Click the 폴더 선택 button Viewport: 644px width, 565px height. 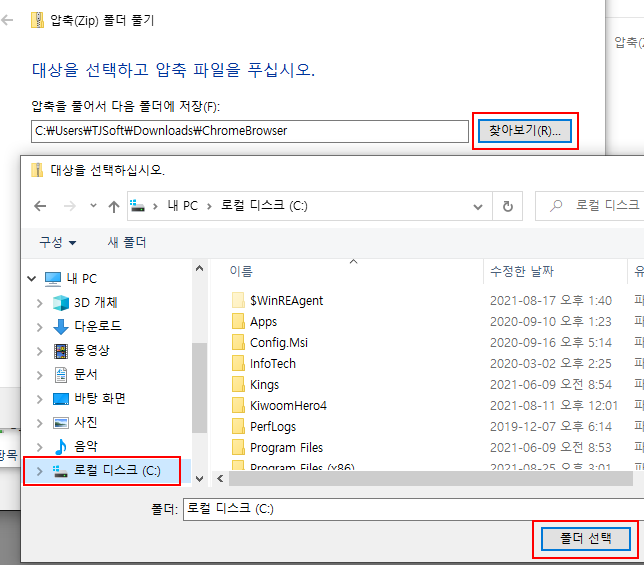(x=586, y=539)
